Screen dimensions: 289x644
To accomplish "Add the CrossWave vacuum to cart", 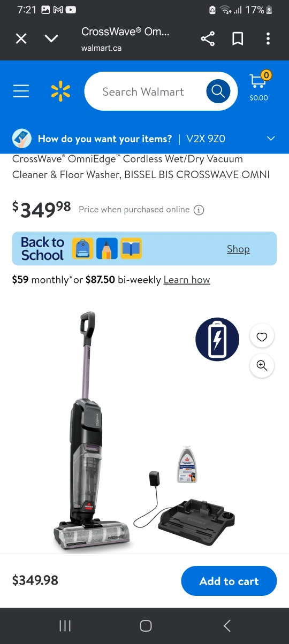I will (x=229, y=581).
